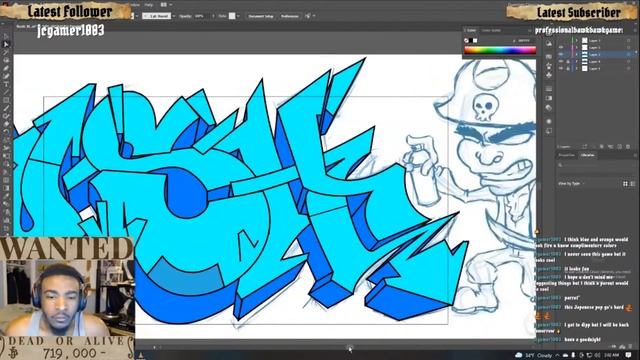
Task: Select the Paintbrush tool
Action: [x=6, y=108]
